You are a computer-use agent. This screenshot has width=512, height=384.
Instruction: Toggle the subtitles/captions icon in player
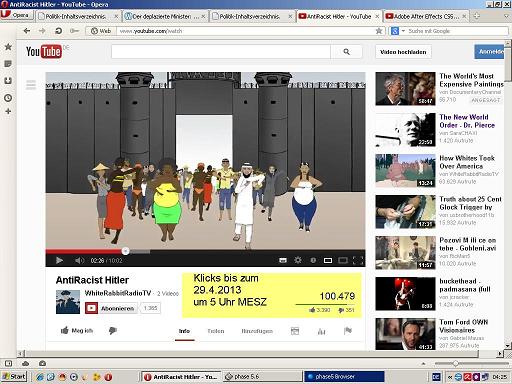tap(283, 260)
